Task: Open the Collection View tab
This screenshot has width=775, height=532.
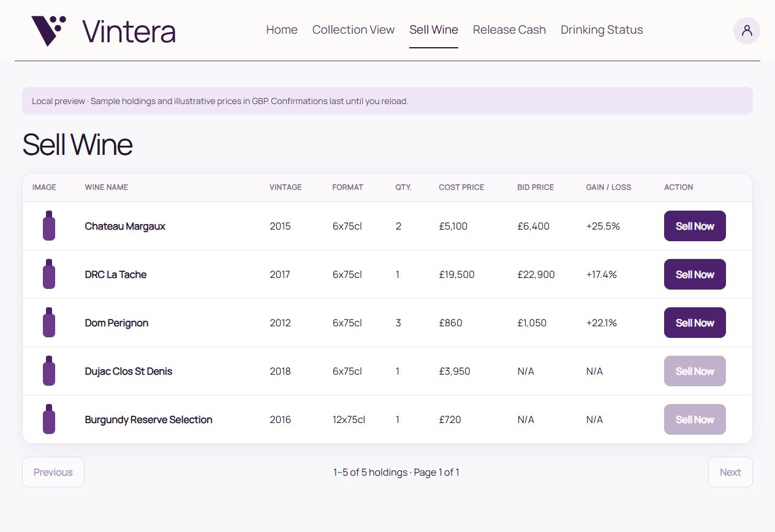Action: point(353,29)
